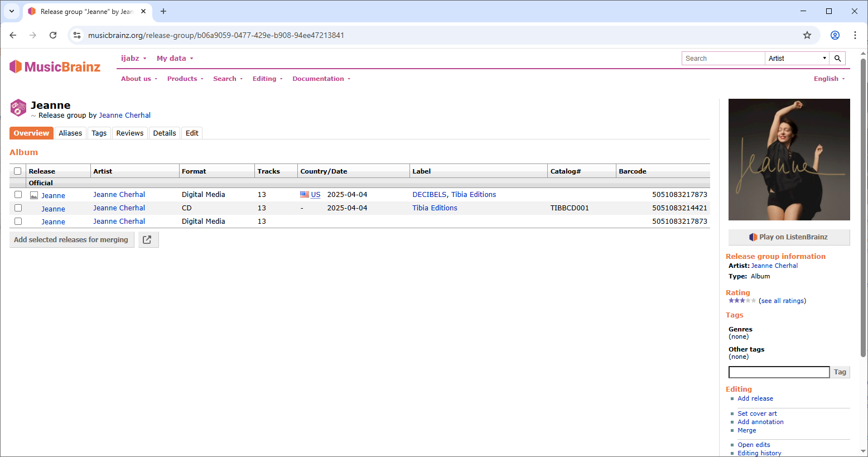Expand the Search menu
This screenshot has width=868, height=457.
228,79
